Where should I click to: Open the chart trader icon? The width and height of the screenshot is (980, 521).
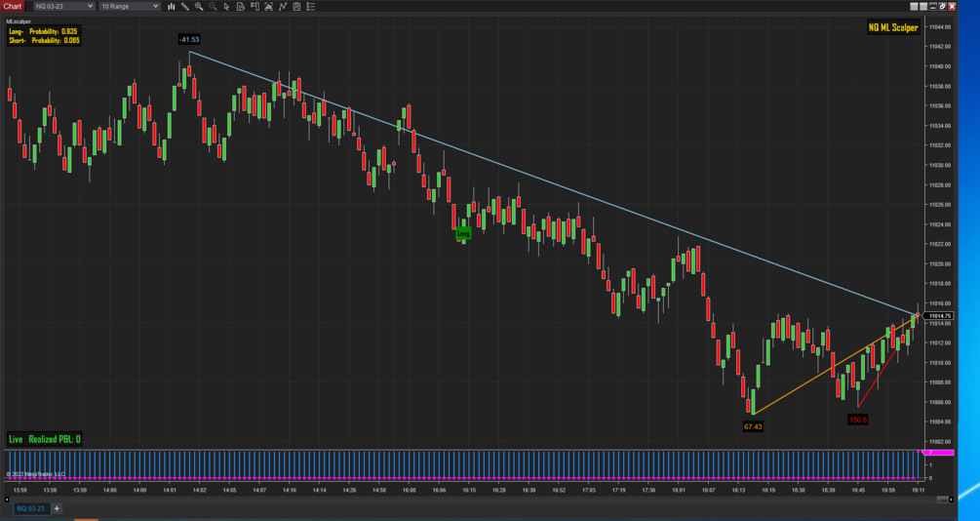(255, 6)
